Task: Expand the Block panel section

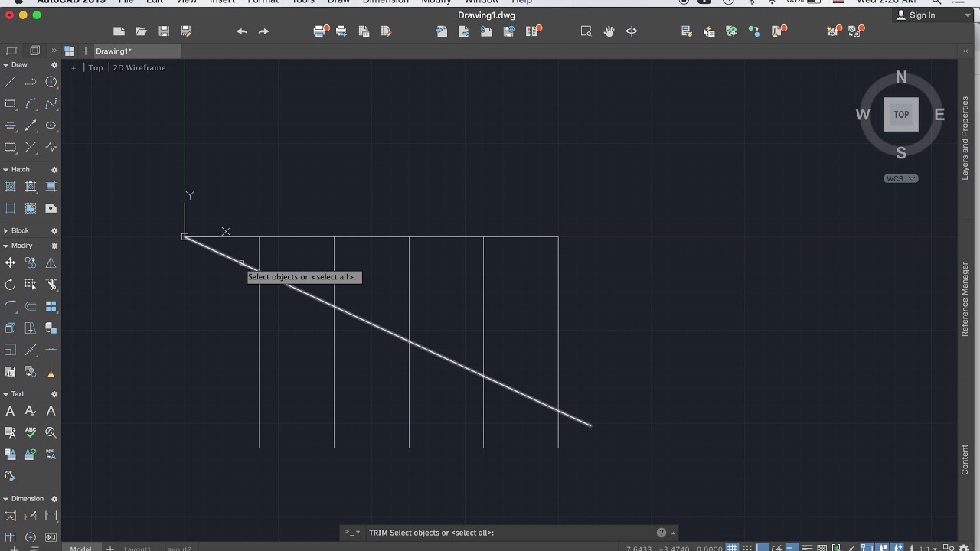Action: 6,231
